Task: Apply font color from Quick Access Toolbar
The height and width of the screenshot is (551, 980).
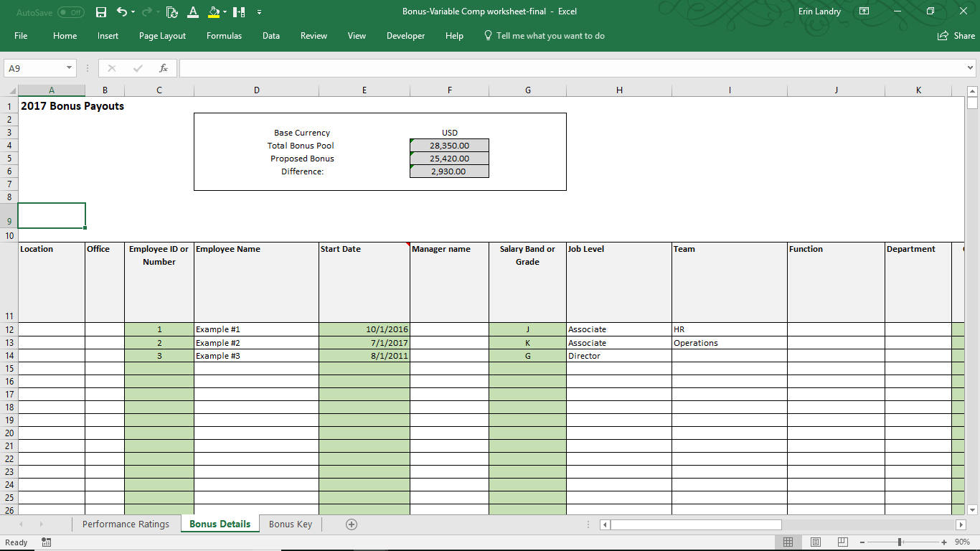Action: [x=193, y=11]
